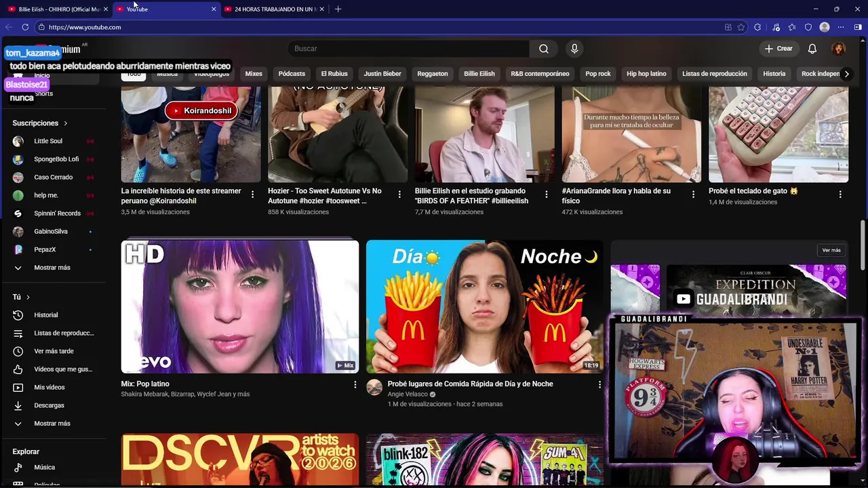Open the Suscripciones section chevron

coord(66,123)
